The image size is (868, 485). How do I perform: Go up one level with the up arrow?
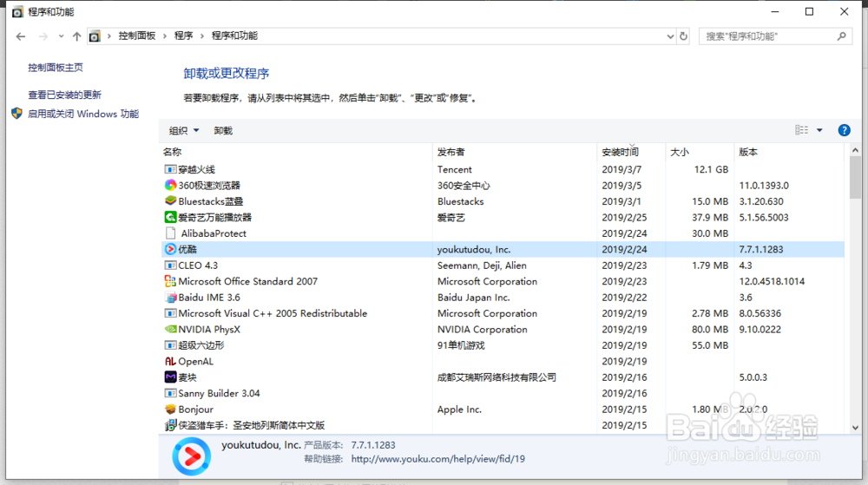coord(76,36)
